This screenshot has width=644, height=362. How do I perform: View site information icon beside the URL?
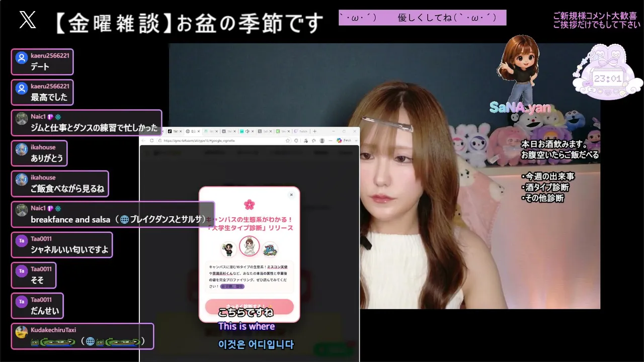click(x=160, y=141)
